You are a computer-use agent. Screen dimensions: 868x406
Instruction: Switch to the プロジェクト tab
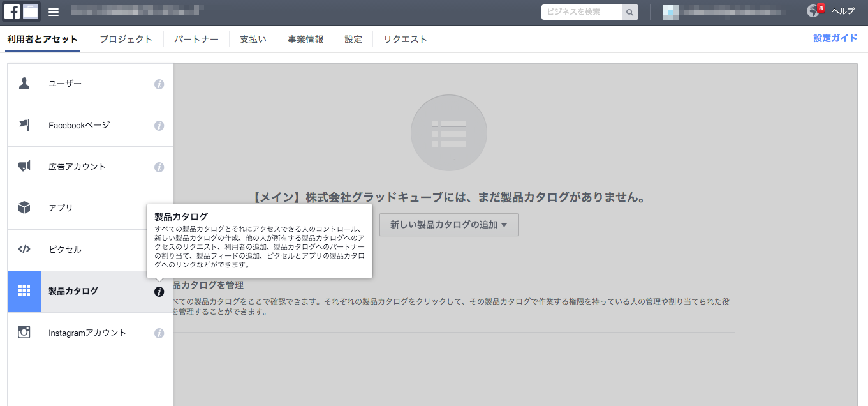pyautogui.click(x=126, y=39)
